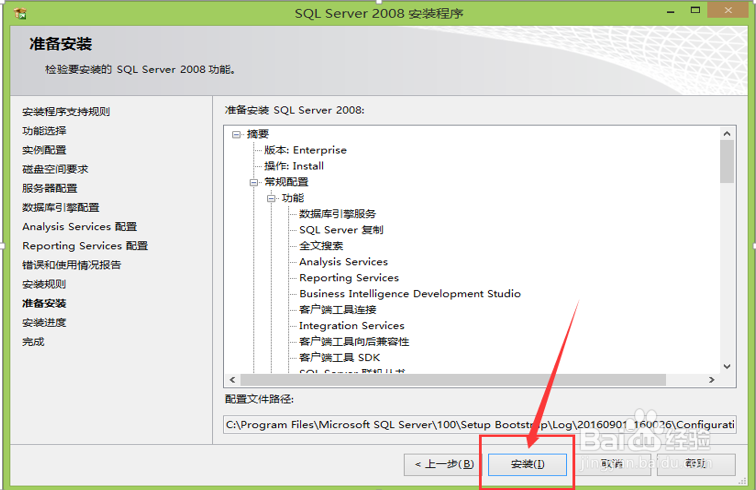
Task: Select 全文搜索 tree item
Action: point(321,245)
